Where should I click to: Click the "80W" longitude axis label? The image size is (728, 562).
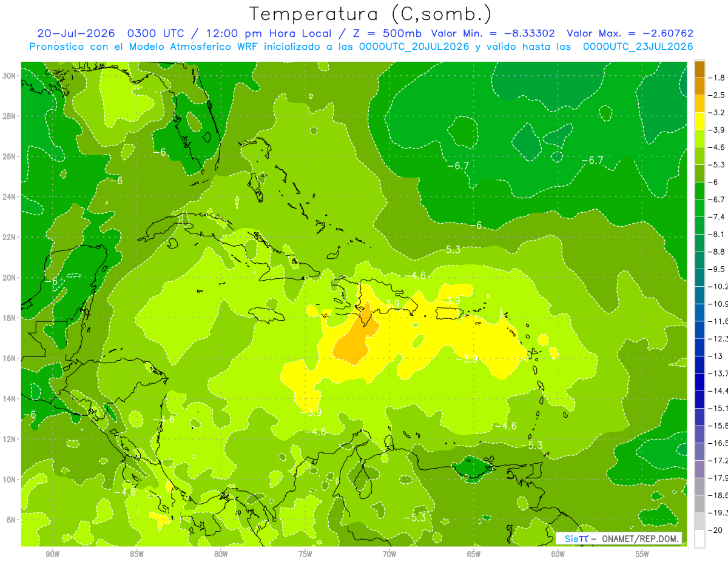221,554
